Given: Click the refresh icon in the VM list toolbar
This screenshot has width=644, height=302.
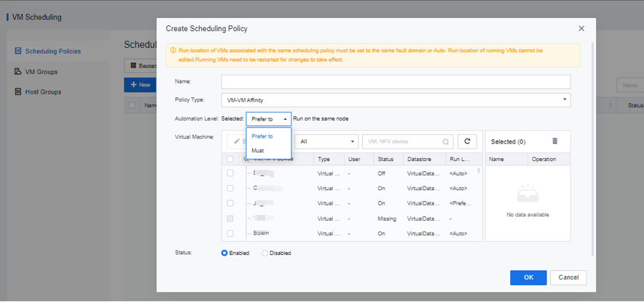Looking at the screenshot, I should pyautogui.click(x=467, y=141).
